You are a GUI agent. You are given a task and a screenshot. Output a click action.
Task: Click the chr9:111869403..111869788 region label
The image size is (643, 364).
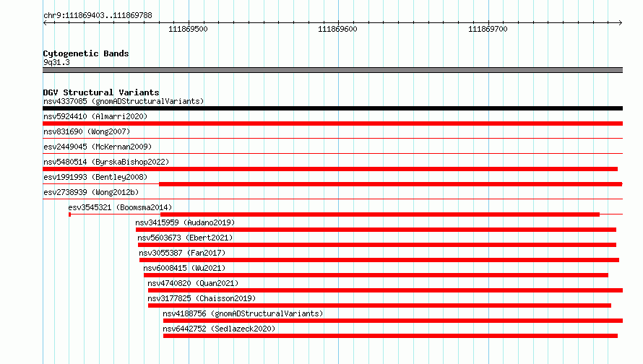point(98,16)
